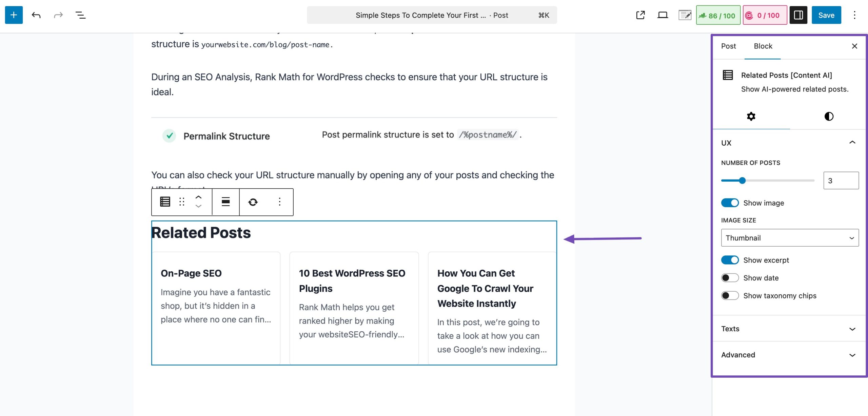Turn off the Show excerpt toggle
This screenshot has width=868, height=416.
coord(730,260)
